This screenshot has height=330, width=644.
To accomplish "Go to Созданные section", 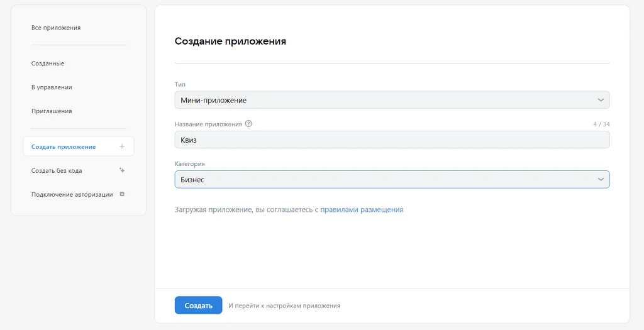I will 48,63.
